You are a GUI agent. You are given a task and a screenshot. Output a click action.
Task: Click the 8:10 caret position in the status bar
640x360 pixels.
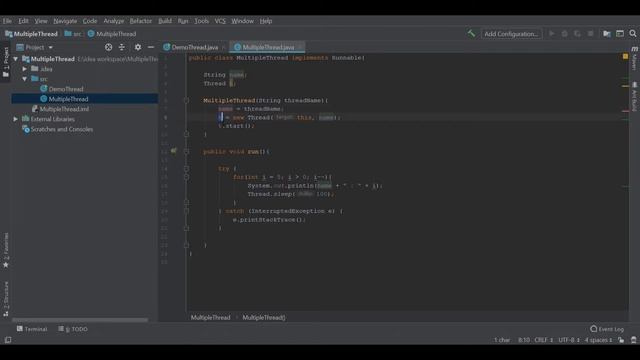click(x=524, y=340)
